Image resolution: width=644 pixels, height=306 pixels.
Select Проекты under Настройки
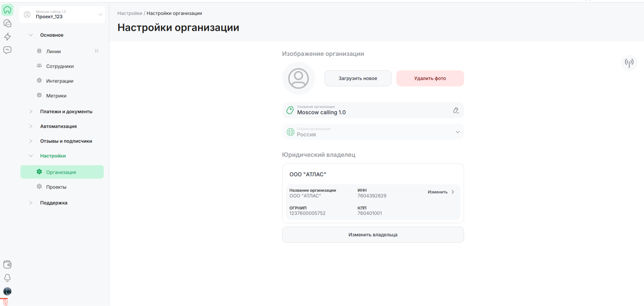(56, 187)
